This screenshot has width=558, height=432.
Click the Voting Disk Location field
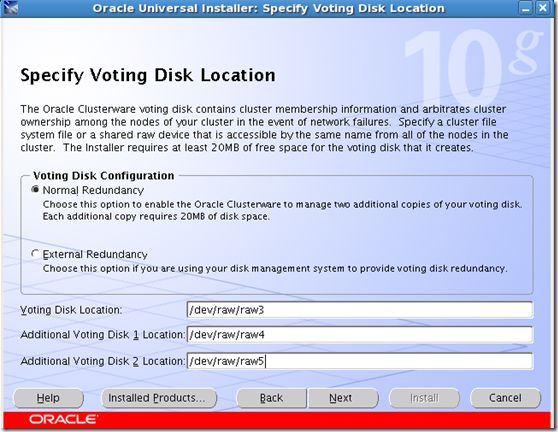pyautogui.click(x=360, y=310)
